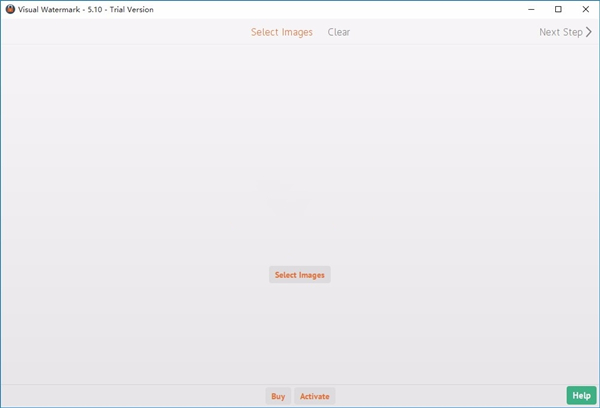Screen dimensions: 600x408
Task: Click empty bottom bar space left of Buy
Action: tap(130, 396)
